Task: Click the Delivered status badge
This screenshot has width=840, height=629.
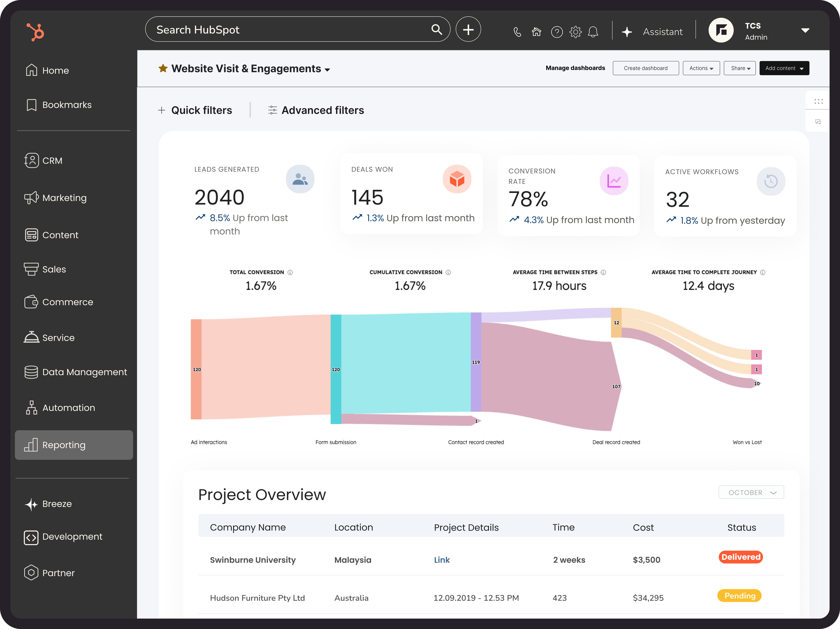Action: 741,557
